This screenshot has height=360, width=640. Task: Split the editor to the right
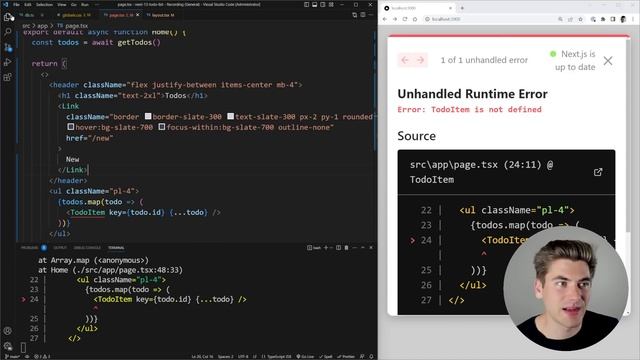363,15
